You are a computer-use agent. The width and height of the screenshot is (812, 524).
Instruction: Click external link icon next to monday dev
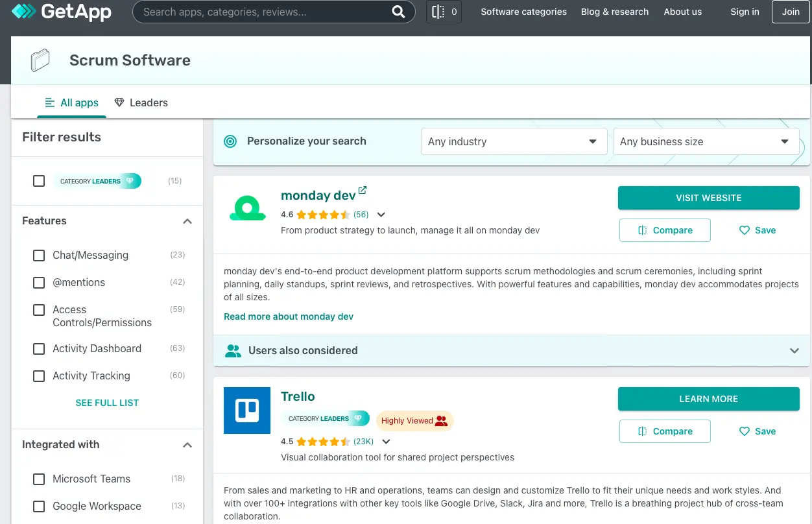pyautogui.click(x=363, y=191)
